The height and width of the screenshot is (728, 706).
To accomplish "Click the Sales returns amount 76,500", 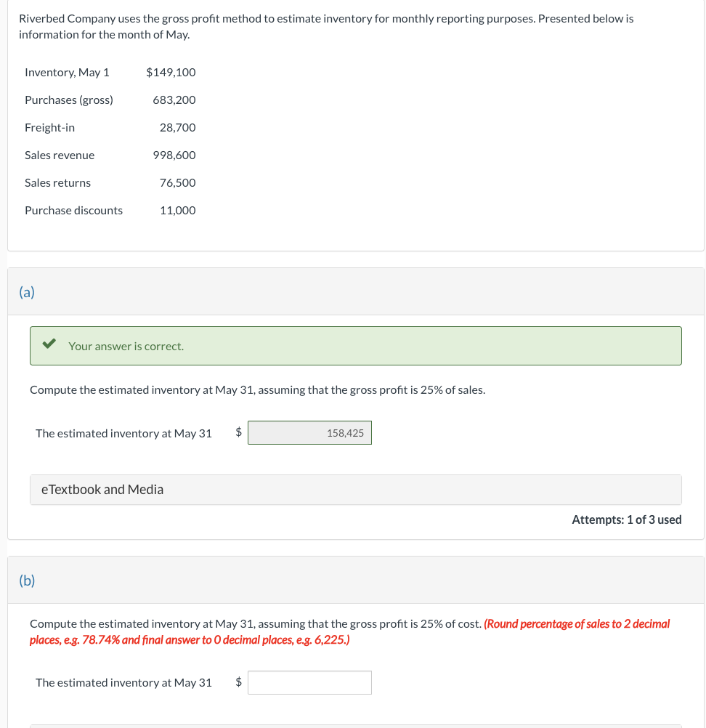I will pos(177,182).
